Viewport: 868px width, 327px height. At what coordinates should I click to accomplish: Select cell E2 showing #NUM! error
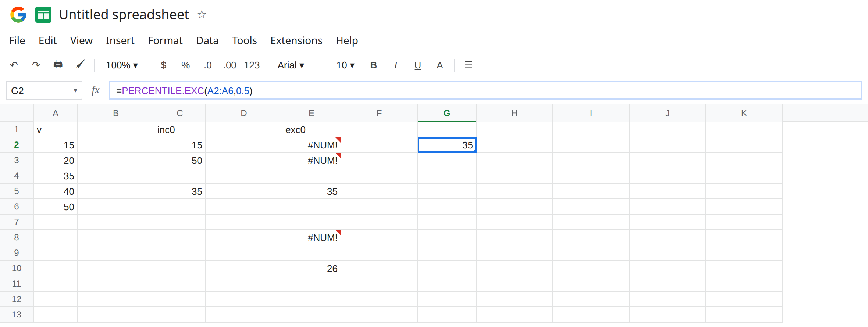312,145
